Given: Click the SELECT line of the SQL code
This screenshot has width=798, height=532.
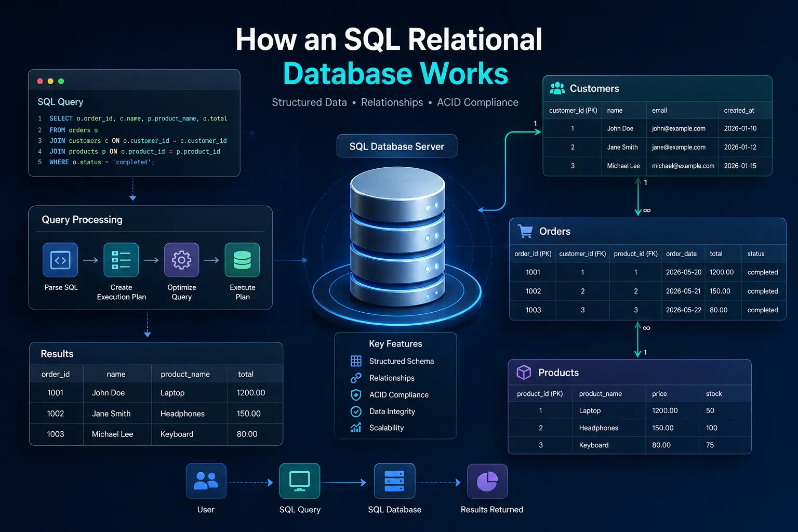Looking at the screenshot, I should pos(138,118).
